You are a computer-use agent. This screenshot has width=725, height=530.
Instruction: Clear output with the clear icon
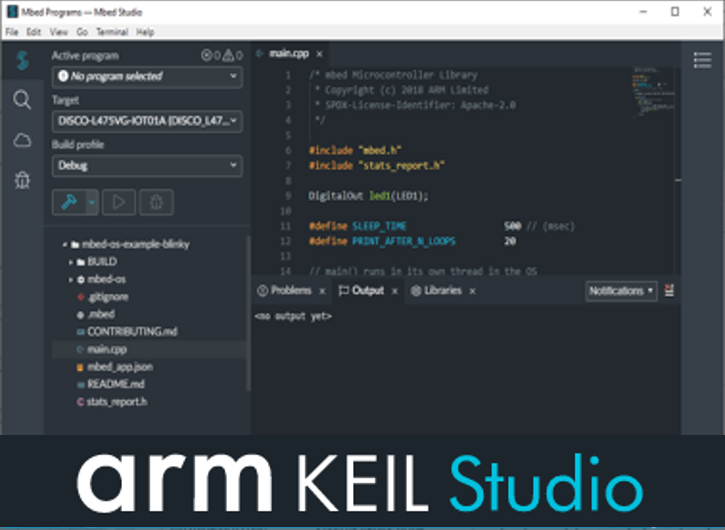coord(669,290)
